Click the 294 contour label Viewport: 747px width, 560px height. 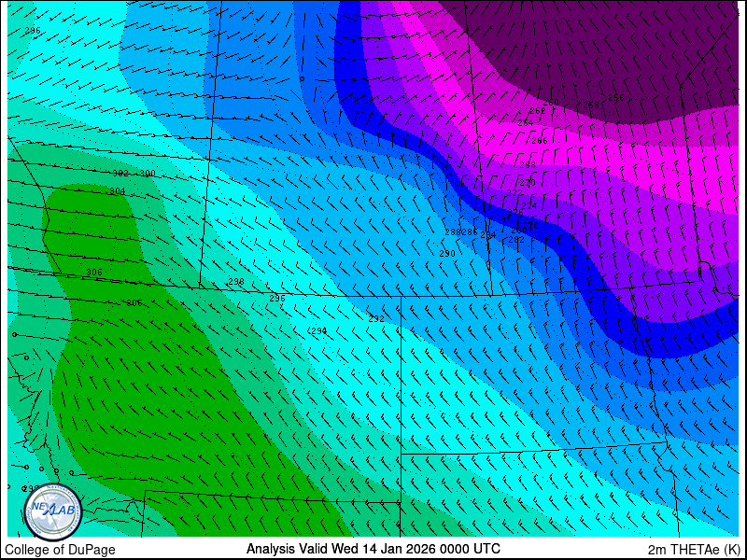(x=318, y=331)
